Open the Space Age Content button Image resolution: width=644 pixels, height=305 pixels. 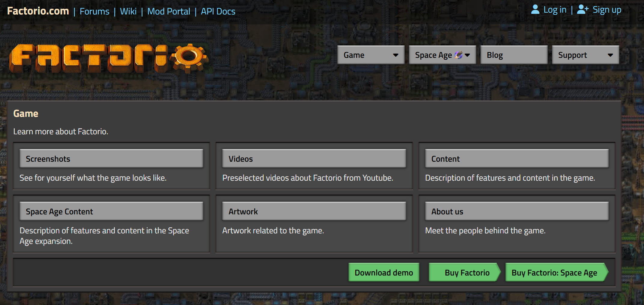[x=111, y=211]
